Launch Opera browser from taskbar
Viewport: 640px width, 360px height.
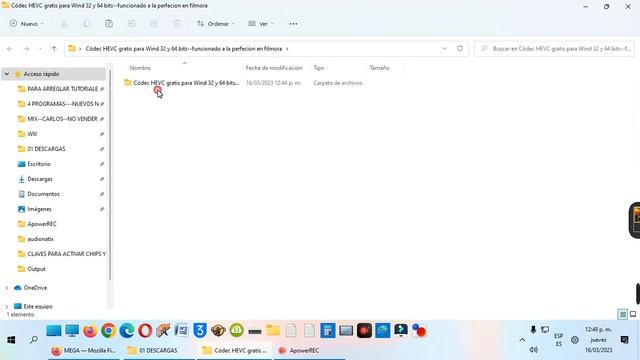[x=145, y=331]
